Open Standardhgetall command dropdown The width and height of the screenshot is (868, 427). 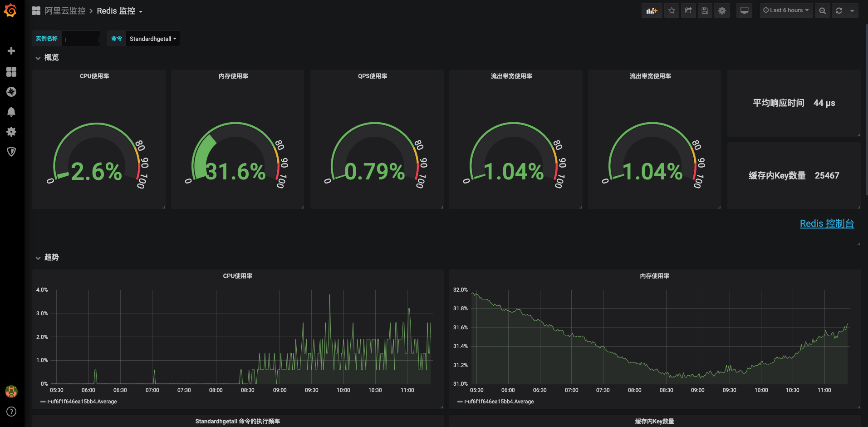coord(153,39)
